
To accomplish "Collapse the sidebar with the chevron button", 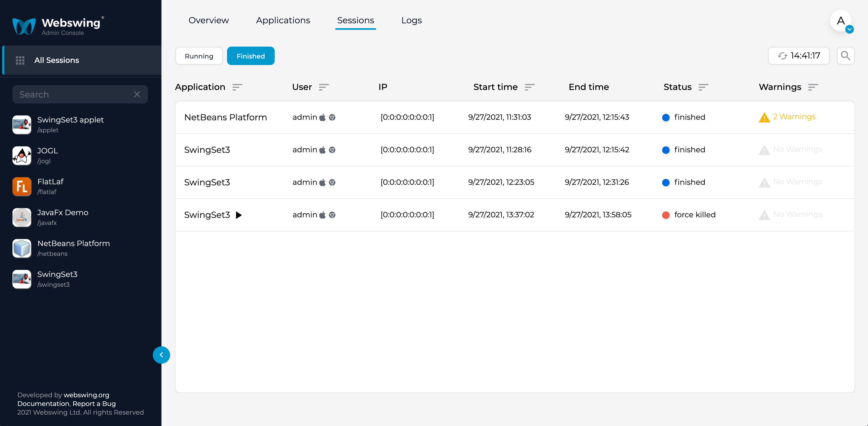I will tap(161, 355).
